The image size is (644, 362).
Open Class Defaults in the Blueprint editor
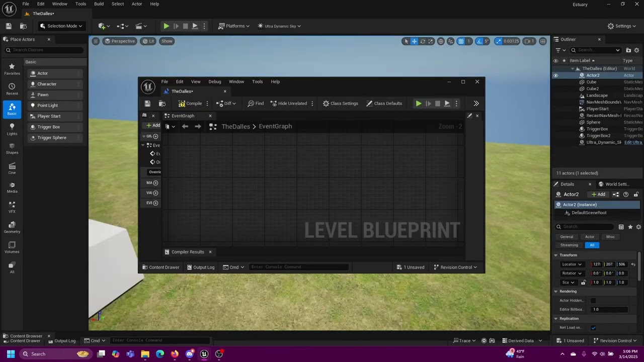[384, 104]
